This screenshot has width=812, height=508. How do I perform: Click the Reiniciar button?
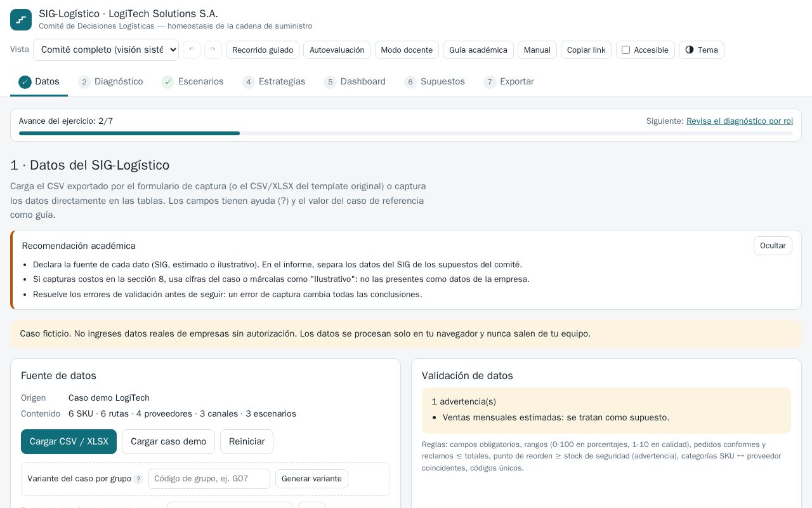click(x=247, y=442)
